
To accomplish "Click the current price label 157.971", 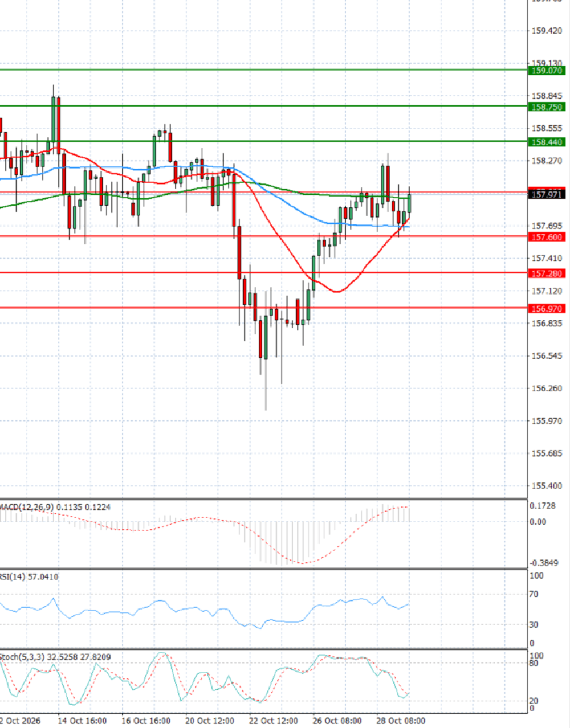I will [547, 195].
